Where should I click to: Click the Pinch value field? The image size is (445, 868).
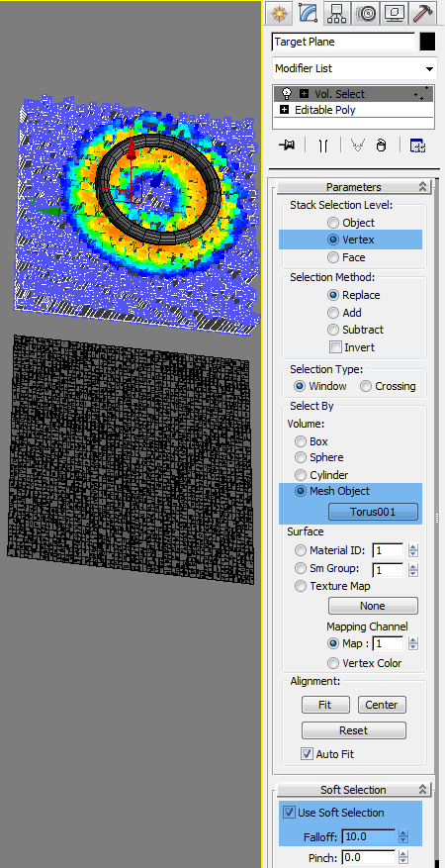click(369, 858)
